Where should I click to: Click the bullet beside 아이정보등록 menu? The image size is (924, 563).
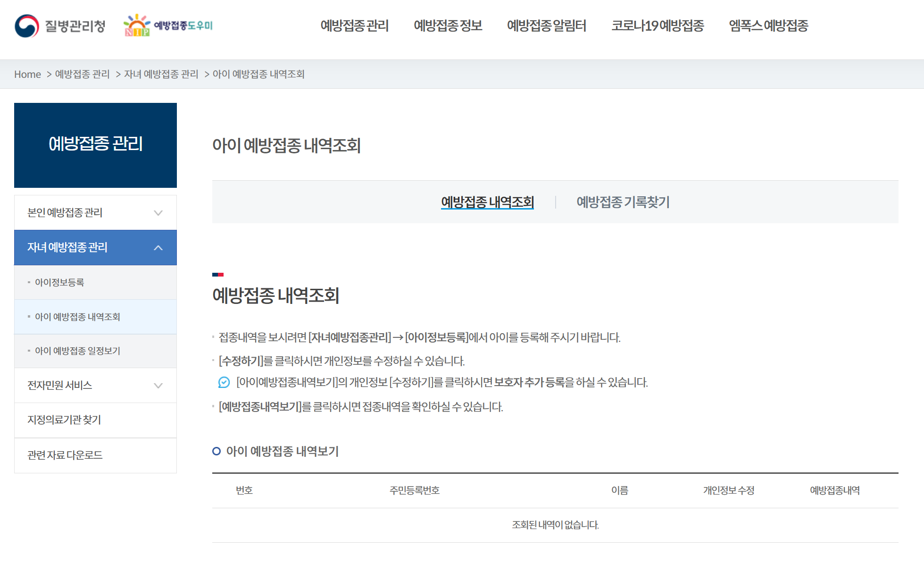click(x=28, y=282)
